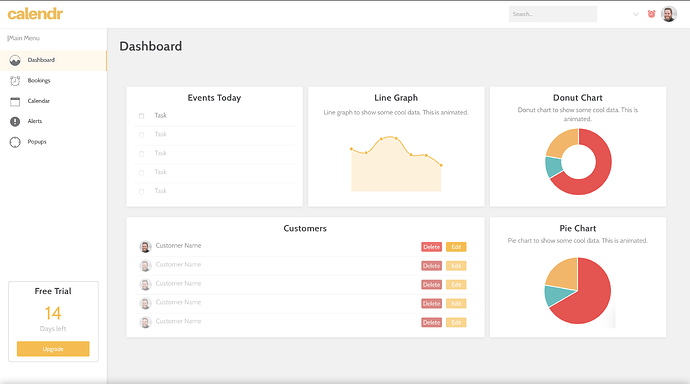690x384 pixels.
Task: Click the Pie Chart title
Action: pyautogui.click(x=578, y=228)
